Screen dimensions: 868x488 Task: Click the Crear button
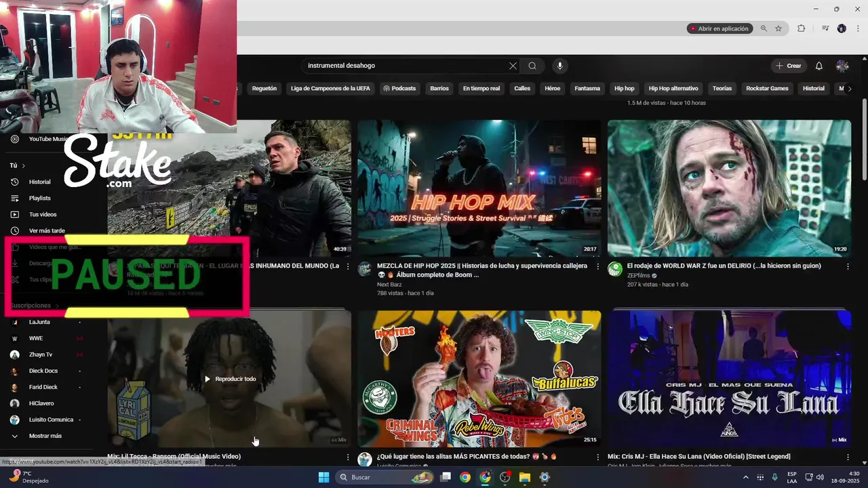coord(789,66)
